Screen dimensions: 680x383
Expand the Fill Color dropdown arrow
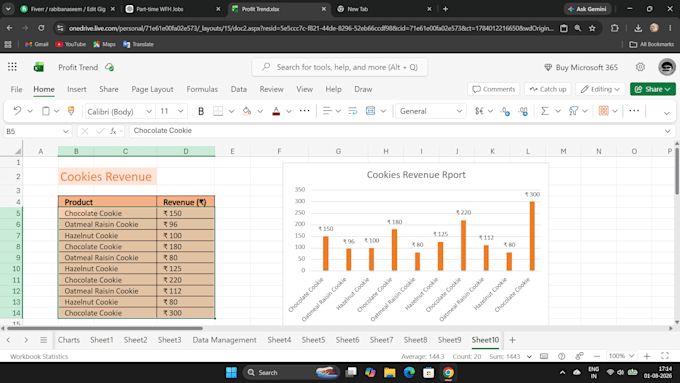pyautogui.click(x=260, y=111)
